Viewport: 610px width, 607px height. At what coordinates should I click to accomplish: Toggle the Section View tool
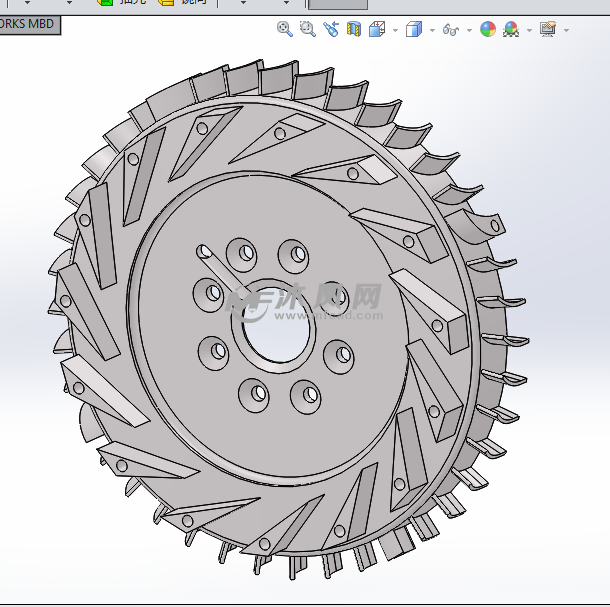[354, 29]
